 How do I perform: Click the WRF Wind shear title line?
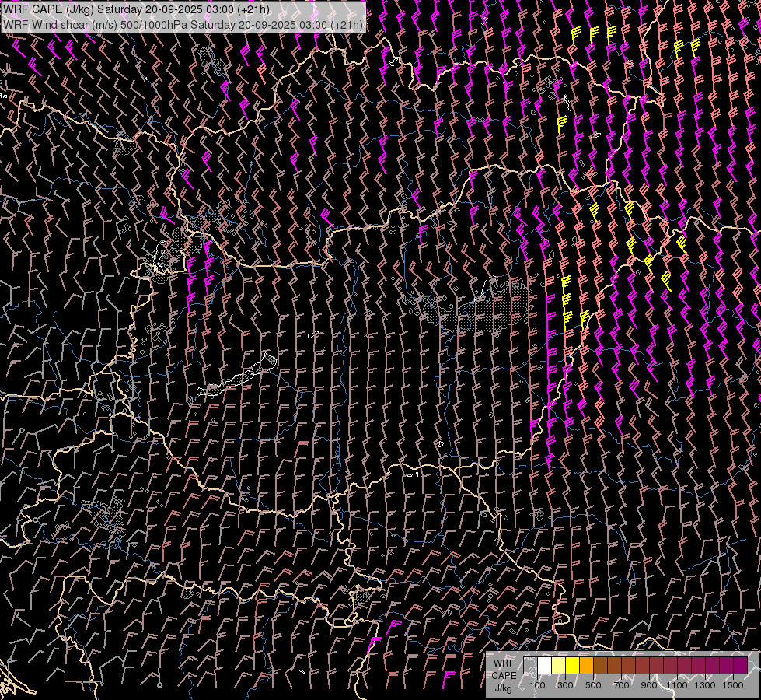[x=183, y=25]
